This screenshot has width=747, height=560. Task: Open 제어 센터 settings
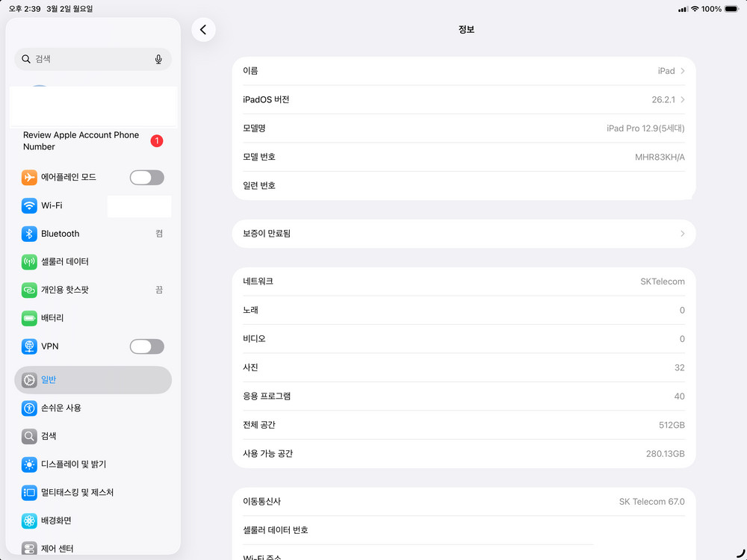[x=93, y=548]
